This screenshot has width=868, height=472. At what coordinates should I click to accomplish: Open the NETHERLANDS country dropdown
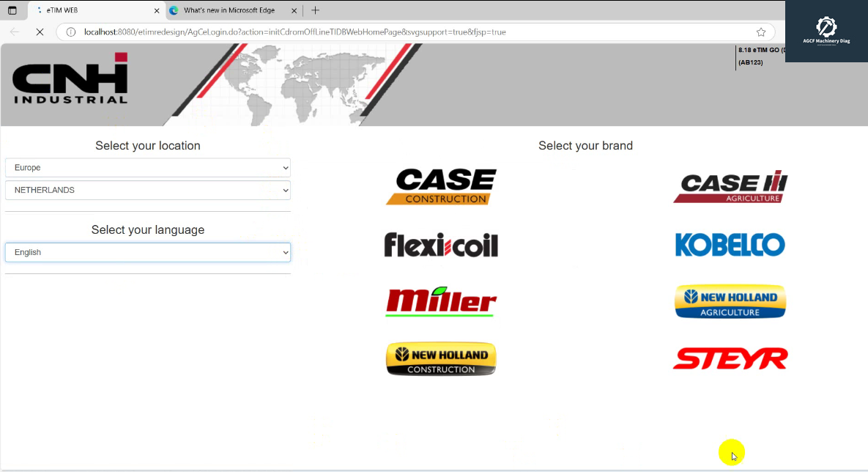[147, 190]
